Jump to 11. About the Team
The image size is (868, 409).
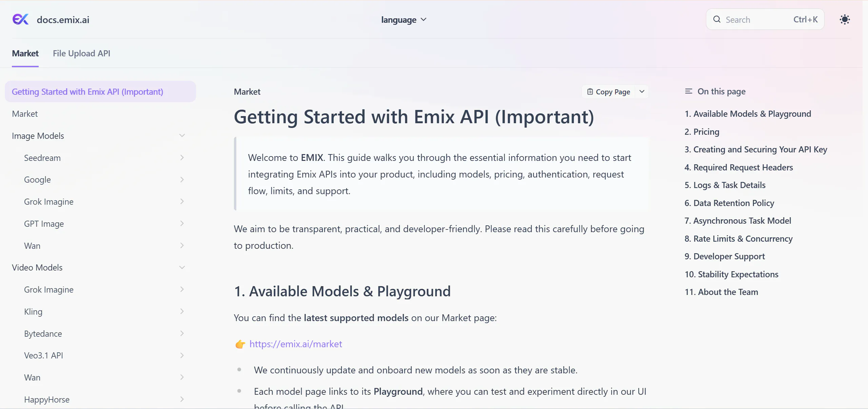(721, 292)
